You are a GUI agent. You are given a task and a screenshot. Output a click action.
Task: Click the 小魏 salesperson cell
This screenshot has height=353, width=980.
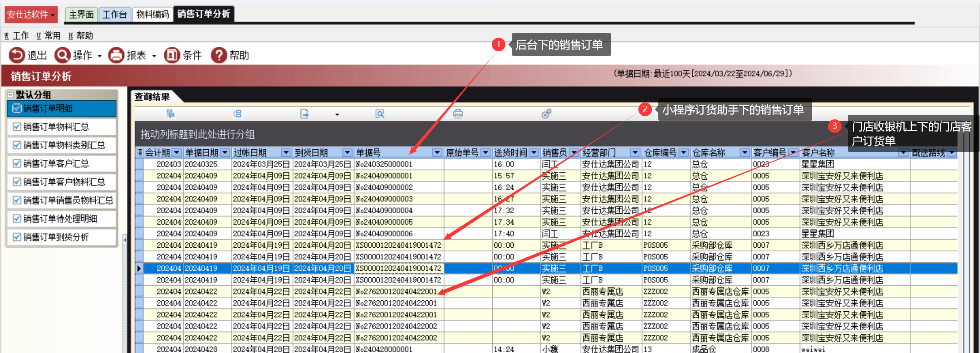[560, 348]
